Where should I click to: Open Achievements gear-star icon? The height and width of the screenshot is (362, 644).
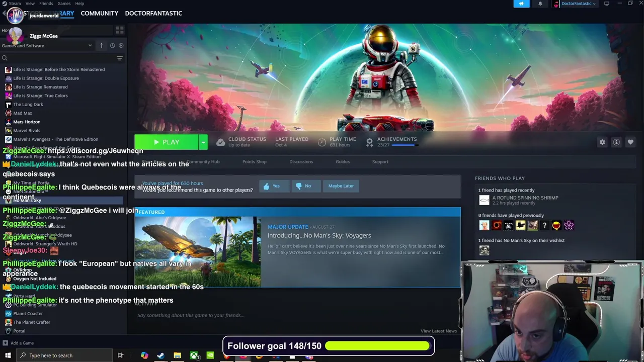point(369,142)
